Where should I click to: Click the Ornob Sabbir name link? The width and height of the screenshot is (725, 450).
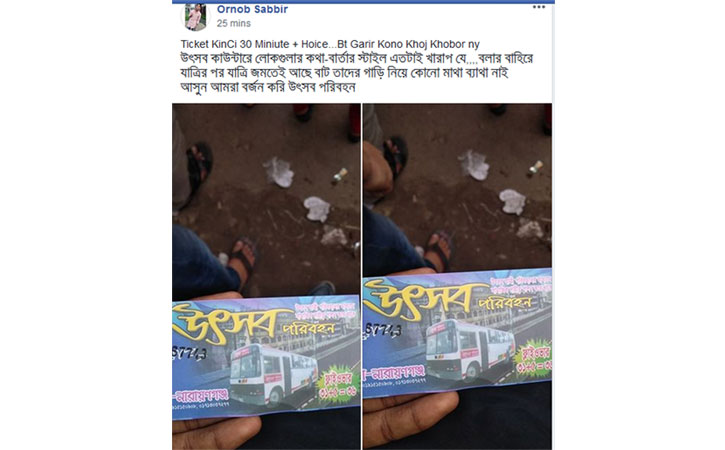pos(252,9)
